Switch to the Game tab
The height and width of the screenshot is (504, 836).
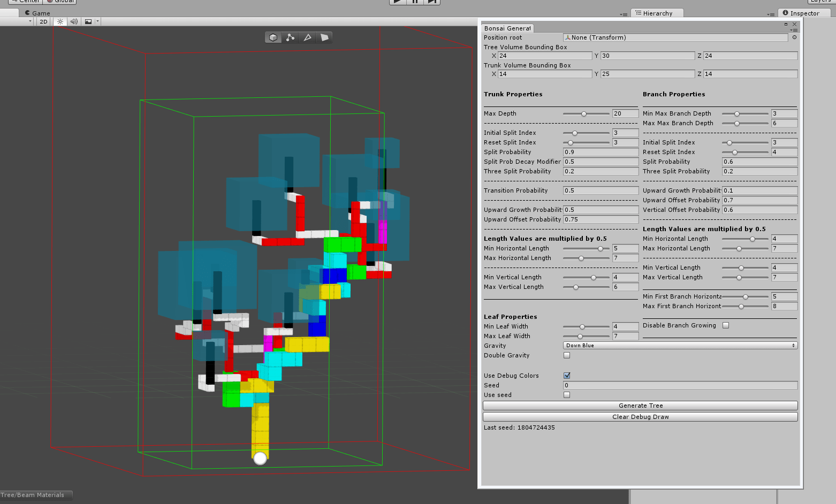37,13
